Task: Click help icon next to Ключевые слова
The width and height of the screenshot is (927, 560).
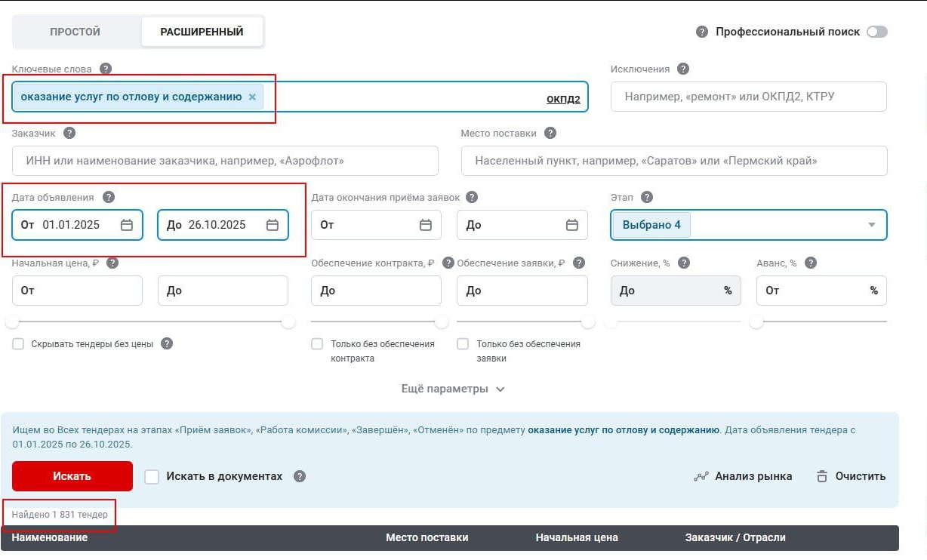Action: point(106,69)
